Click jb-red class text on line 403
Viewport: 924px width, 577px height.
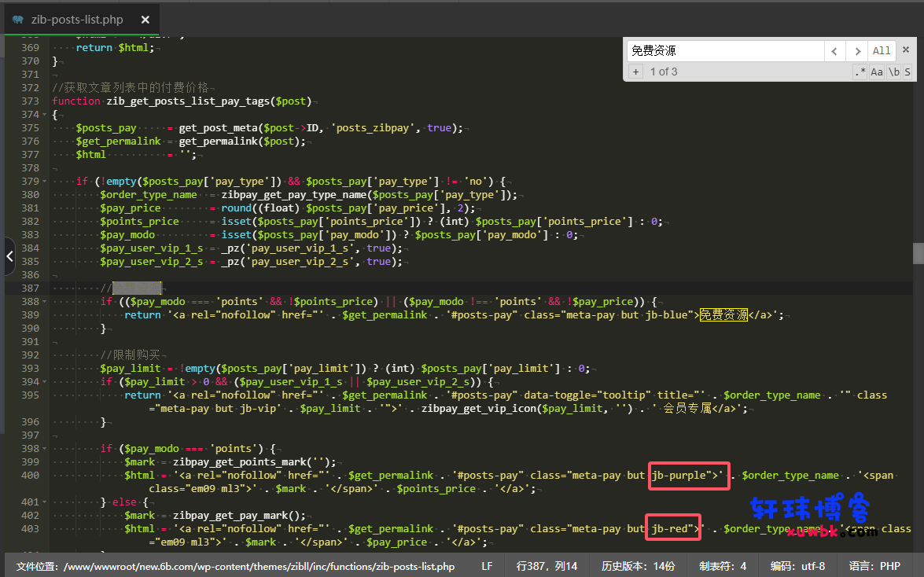tap(670, 529)
